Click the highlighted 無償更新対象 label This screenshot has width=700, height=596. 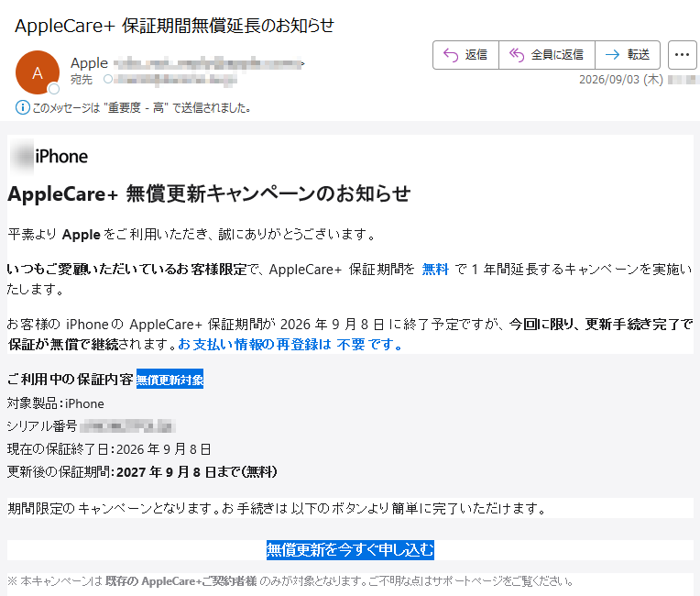coord(170,379)
